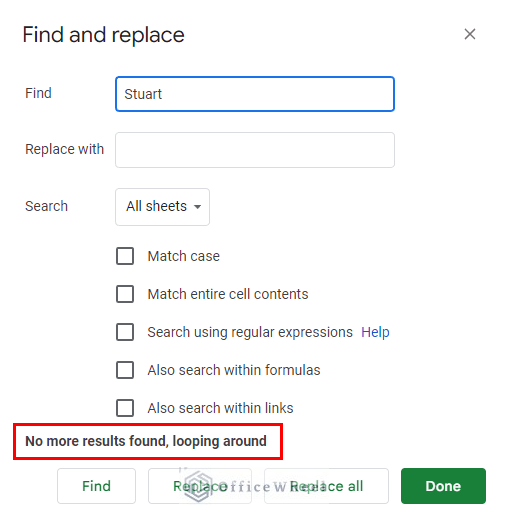Tick Match entire cell contents checkbox

[125, 294]
